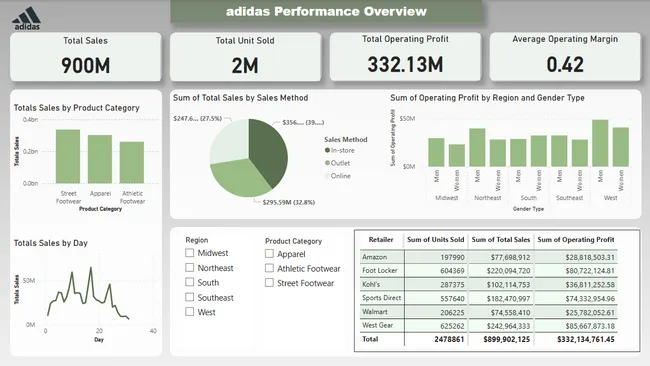Check the Northeast region checkbox
Image resolution: width=650 pixels, height=366 pixels.
click(189, 268)
